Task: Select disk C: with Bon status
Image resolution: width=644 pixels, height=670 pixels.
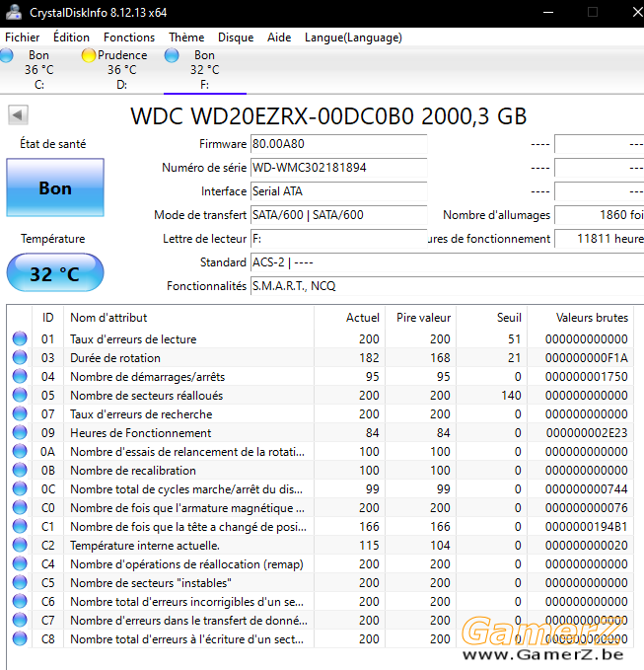Action: 38,70
